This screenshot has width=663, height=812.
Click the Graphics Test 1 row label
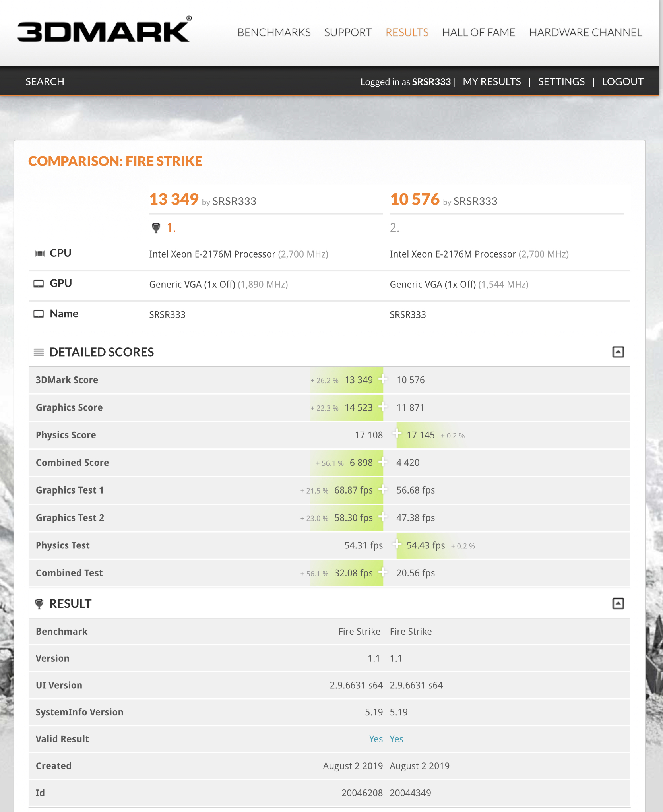pyautogui.click(x=70, y=490)
